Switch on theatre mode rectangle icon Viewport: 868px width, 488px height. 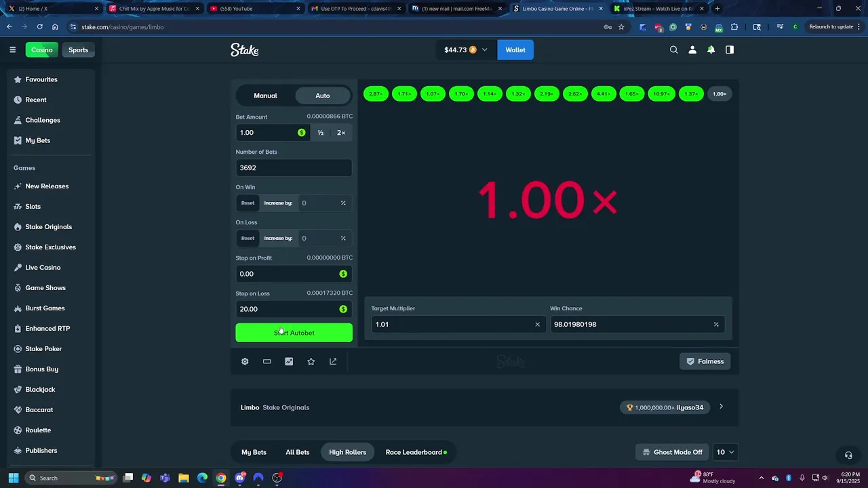coord(267,361)
